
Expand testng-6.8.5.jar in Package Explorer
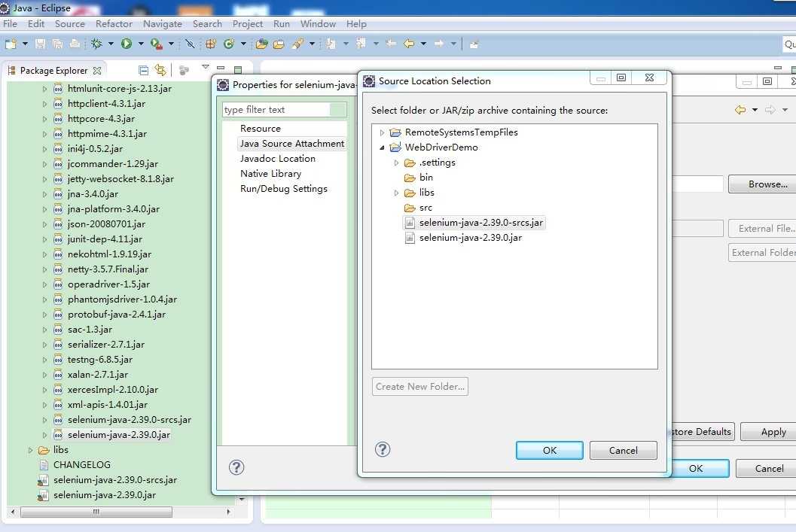[44, 360]
